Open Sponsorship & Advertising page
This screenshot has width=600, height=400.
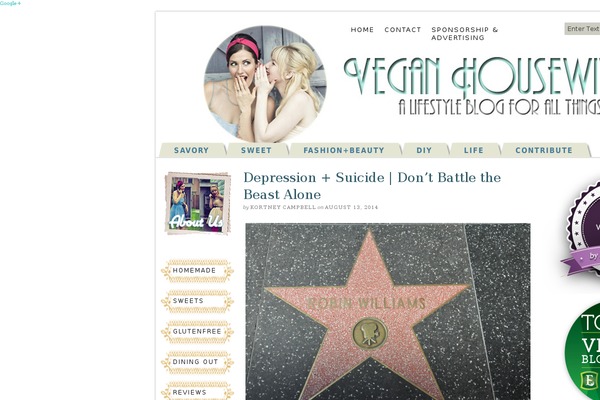[x=464, y=34]
